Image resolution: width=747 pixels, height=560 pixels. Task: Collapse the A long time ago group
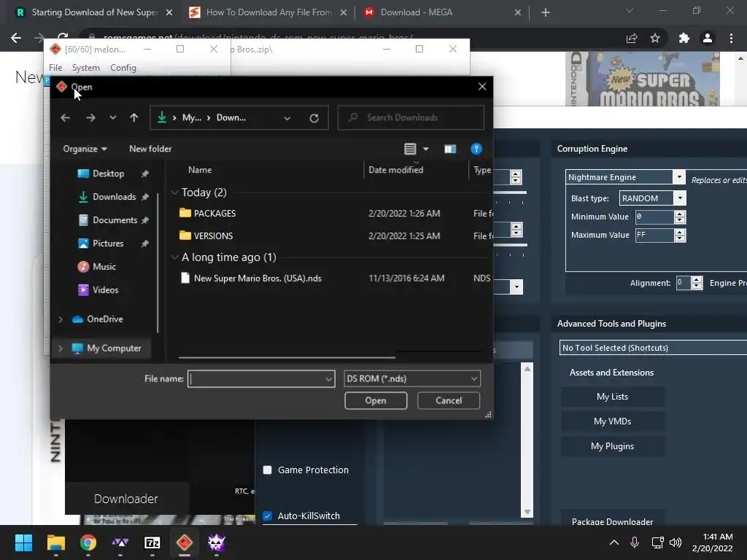[x=174, y=257]
